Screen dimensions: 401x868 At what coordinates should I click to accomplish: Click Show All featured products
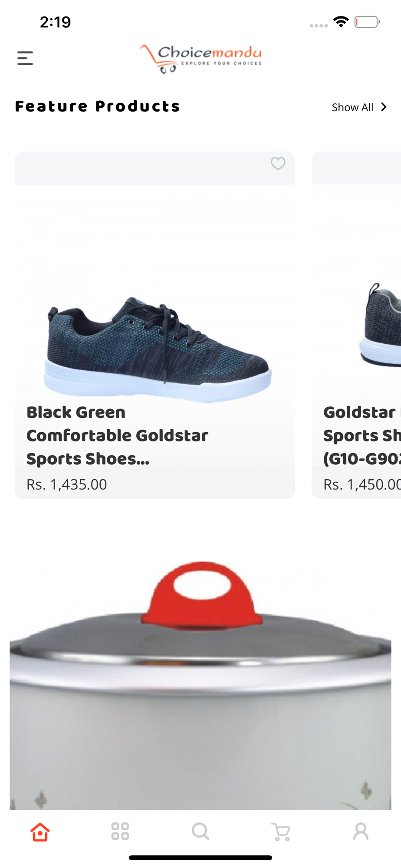click(352, 107)
